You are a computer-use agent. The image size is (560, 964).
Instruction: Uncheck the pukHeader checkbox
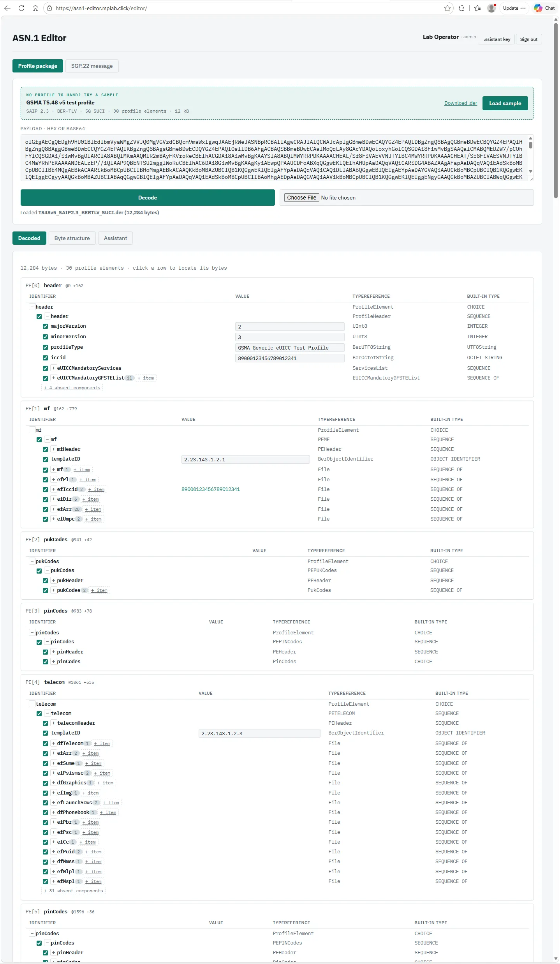tap(45, 581)
